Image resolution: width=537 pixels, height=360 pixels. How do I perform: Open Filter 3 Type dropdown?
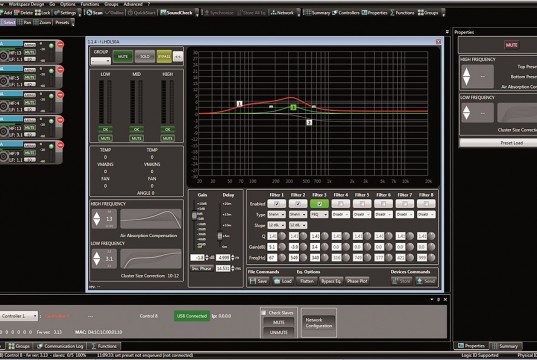(x=319, y=214)
